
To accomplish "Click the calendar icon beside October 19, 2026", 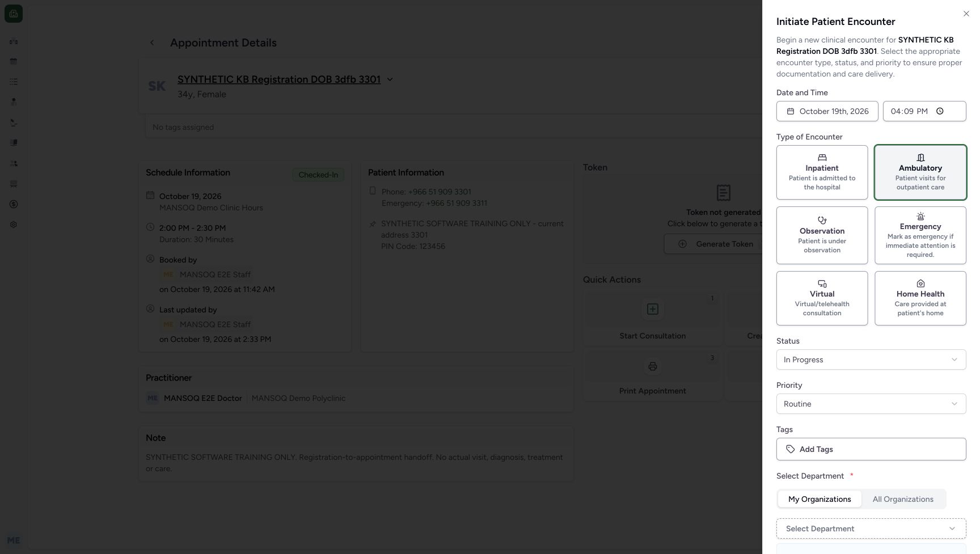I will point(150,196).
